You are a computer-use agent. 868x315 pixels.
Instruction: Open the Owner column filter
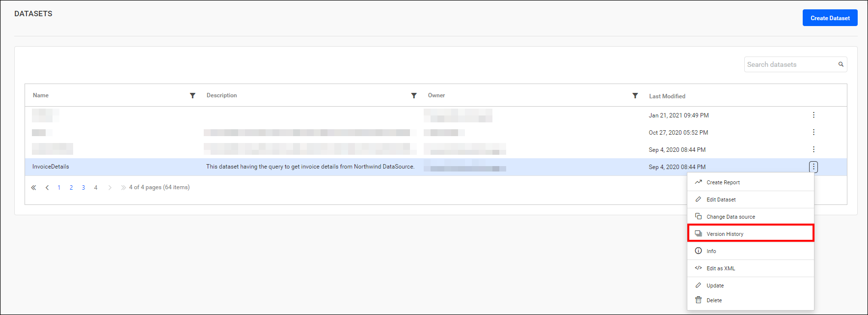pyautogui.click(x=635, y=95)
